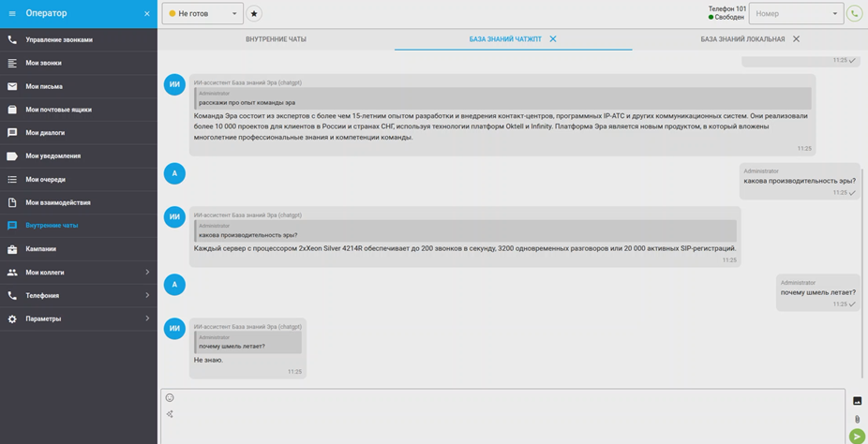Switch to БАЗА ЗНАНИЙ ЧАТЖПТ tab
The image size is (868, 444).
point(505,39)
